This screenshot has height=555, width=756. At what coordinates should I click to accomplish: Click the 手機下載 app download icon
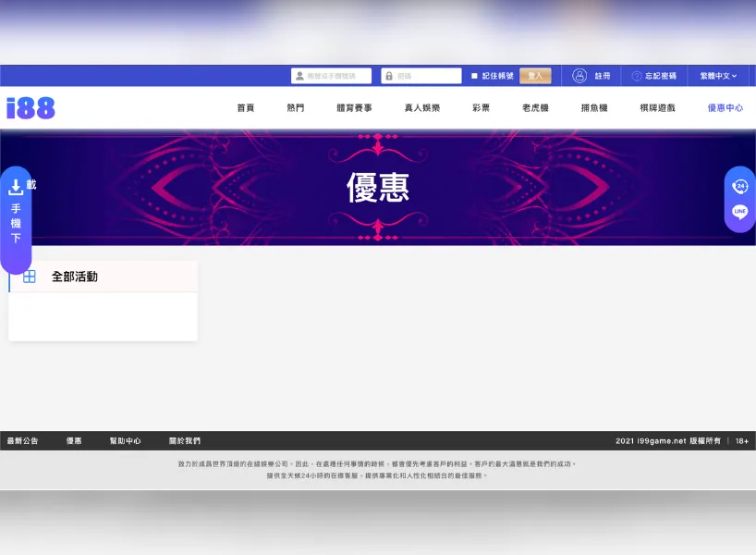coord(16,186)
